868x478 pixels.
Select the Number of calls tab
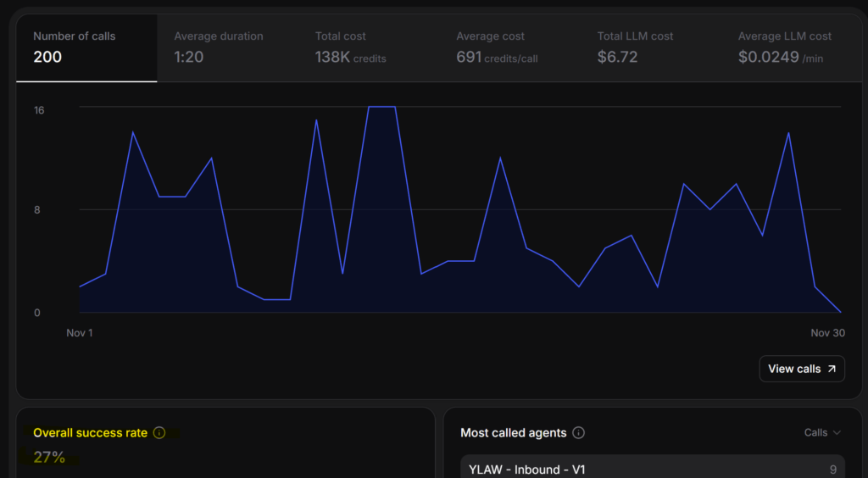[x=86, y=47]
